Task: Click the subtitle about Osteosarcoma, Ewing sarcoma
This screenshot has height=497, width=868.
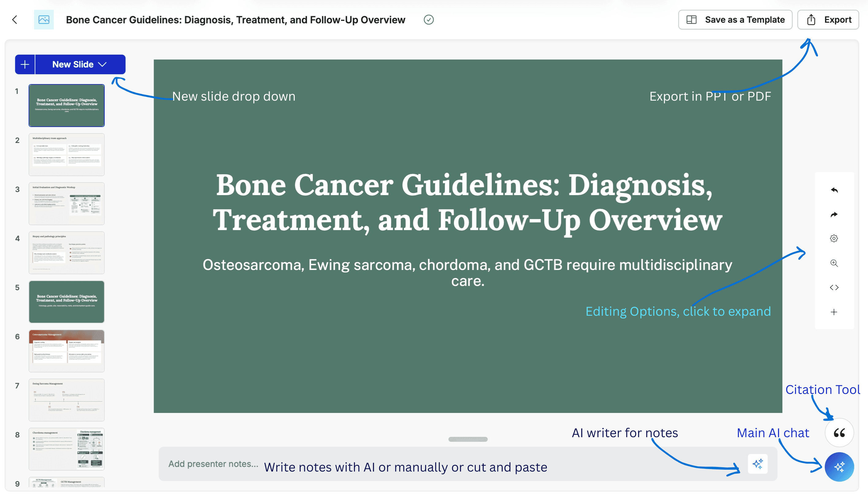Action: pyautogui.click(x=467, y=273)
